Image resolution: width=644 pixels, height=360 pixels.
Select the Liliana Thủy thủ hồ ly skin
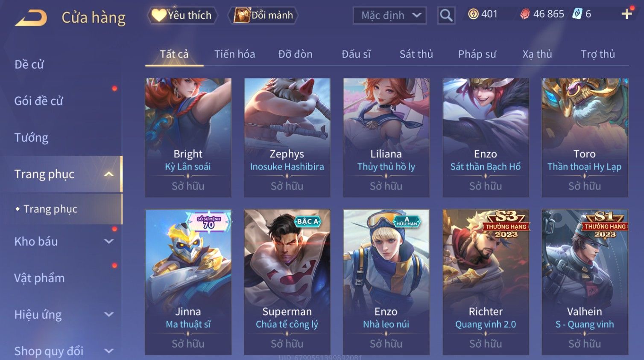point(386,137)
